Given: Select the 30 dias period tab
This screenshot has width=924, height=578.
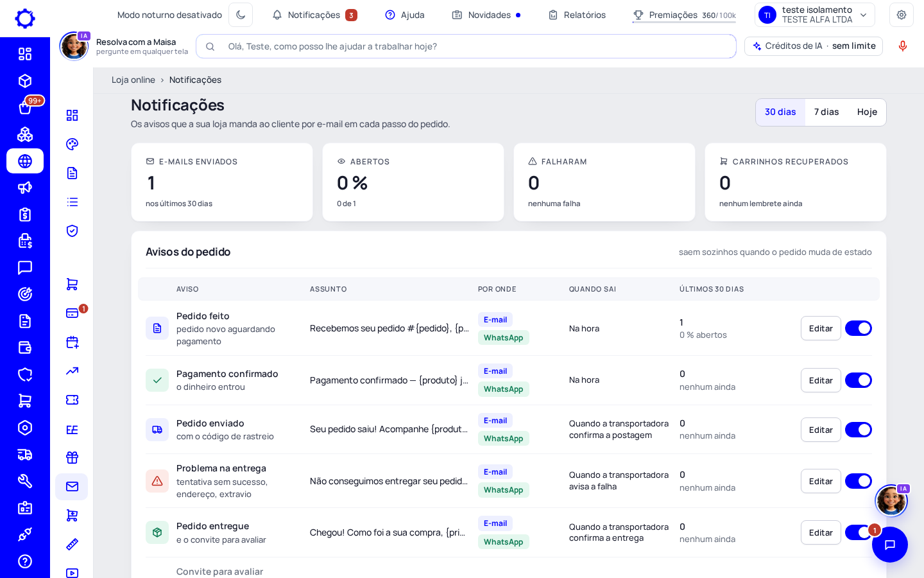Looking at the screenshot, I should coord(780,112).
